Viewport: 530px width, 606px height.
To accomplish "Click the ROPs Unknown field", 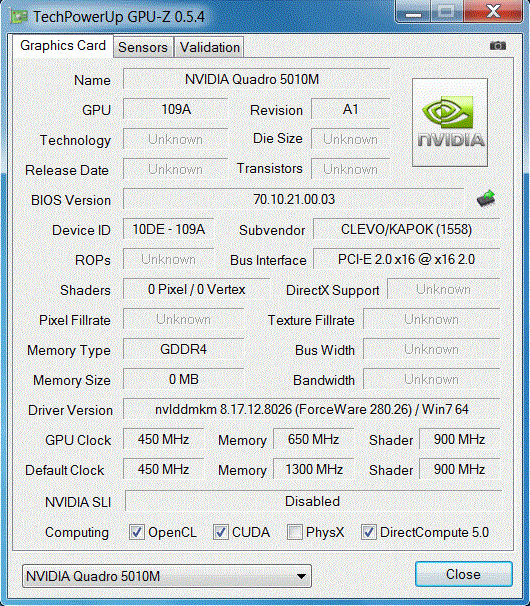I will click(x=169, y=259).
